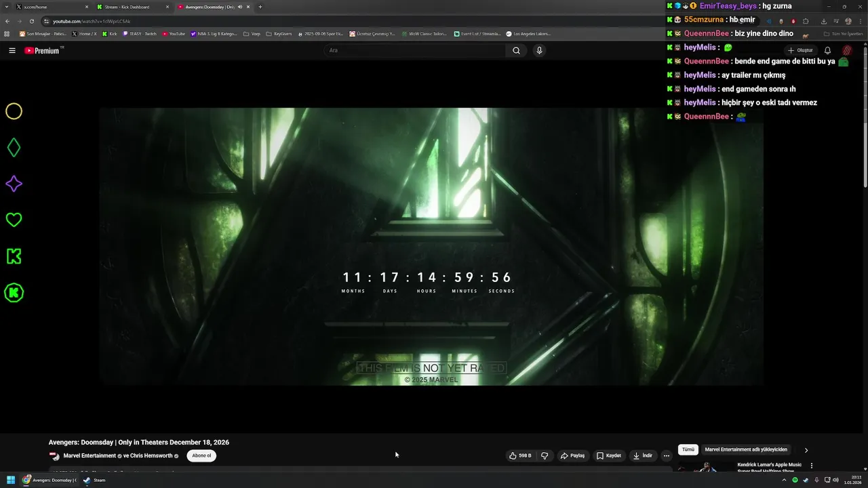Show hidden system tray icons chevron
The image size is (868, 488).
coord(784,480)
